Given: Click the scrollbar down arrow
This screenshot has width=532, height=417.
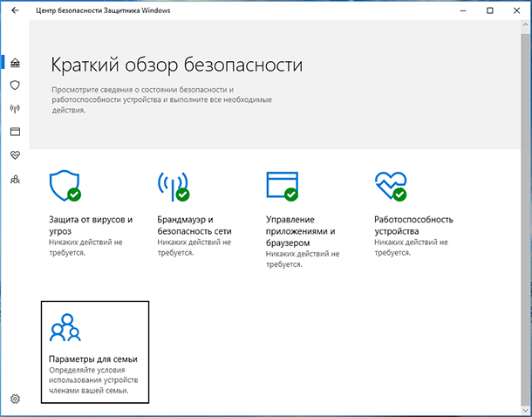Looking at the screenshot, I should tap(525, 409).
